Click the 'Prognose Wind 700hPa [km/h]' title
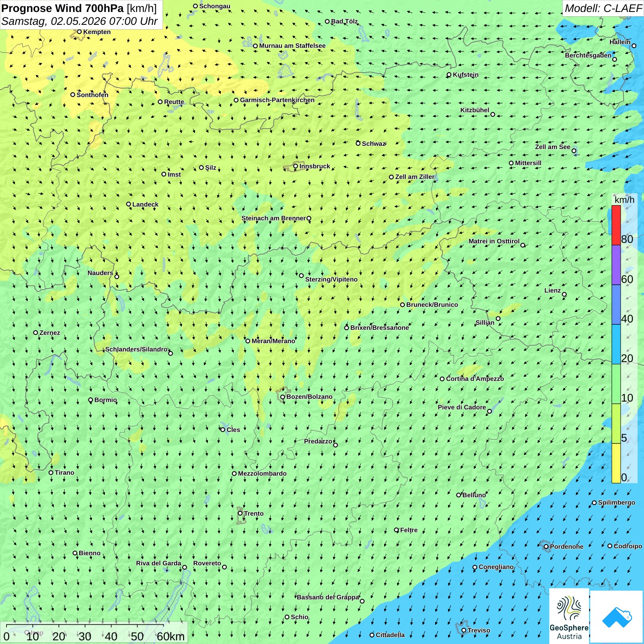The width and height of the screenshot is (644, 644). pos(79,8)
